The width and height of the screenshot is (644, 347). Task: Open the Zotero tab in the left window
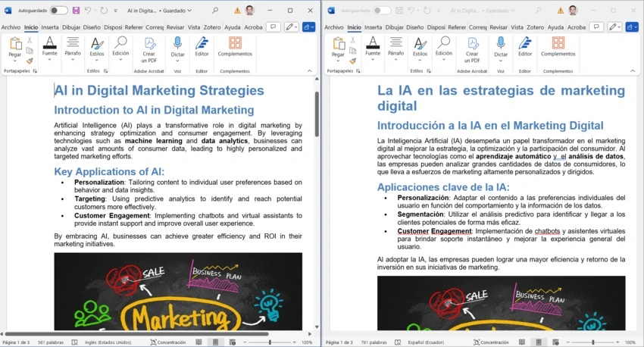(212, 27)
